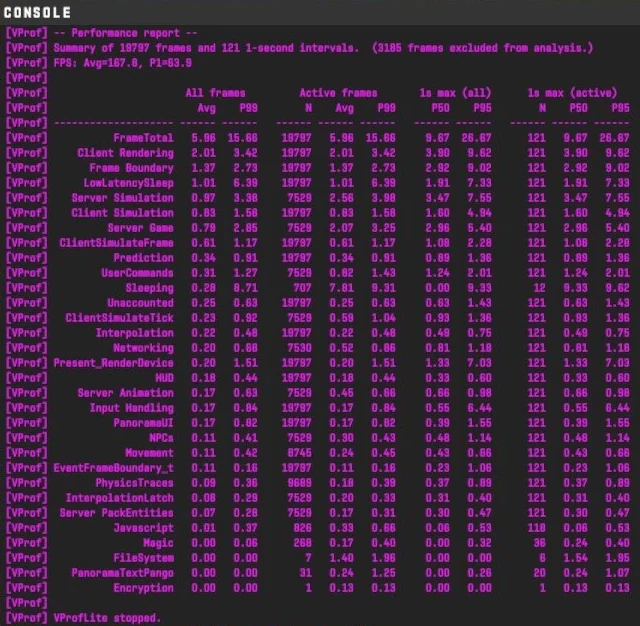
Task: Select the 'Performance report' header line
Action: tap(126, 33)
